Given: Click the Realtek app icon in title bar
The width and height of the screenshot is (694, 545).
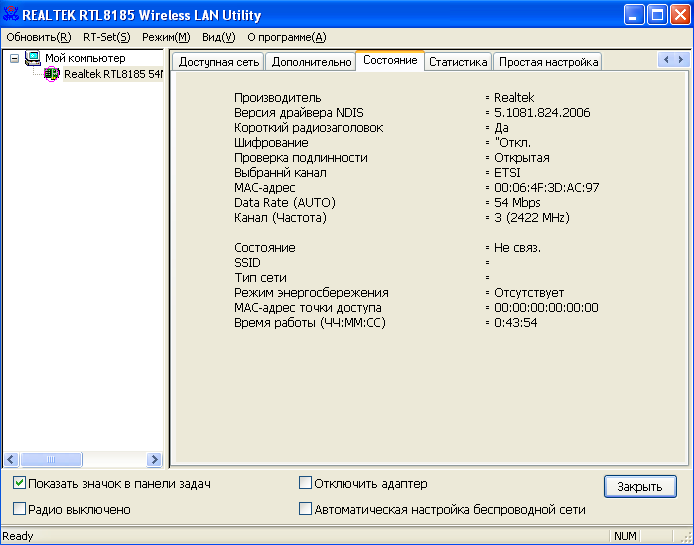Looking at the screenshot, I should point(12,15).
